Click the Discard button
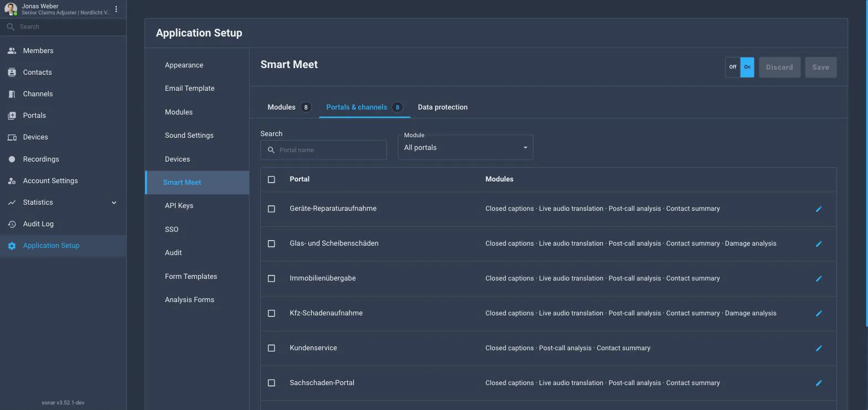 [x=779, y=68]
